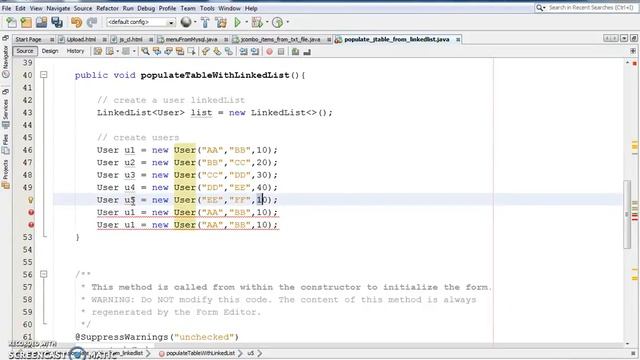Viewport: 640px width, 360px height.
Task: Click the New Project toolbar icon
Action: [x=27, y=22]
